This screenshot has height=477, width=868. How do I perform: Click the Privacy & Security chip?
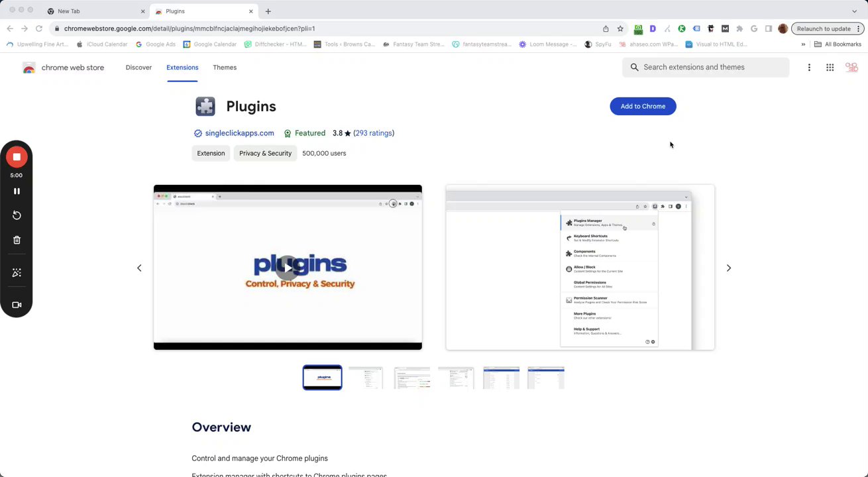click(265, 153)
